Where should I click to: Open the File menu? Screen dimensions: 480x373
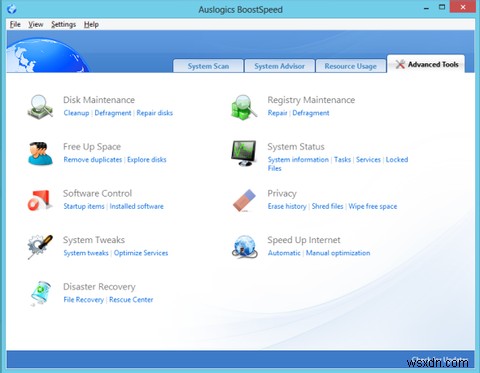pos(15,24)
